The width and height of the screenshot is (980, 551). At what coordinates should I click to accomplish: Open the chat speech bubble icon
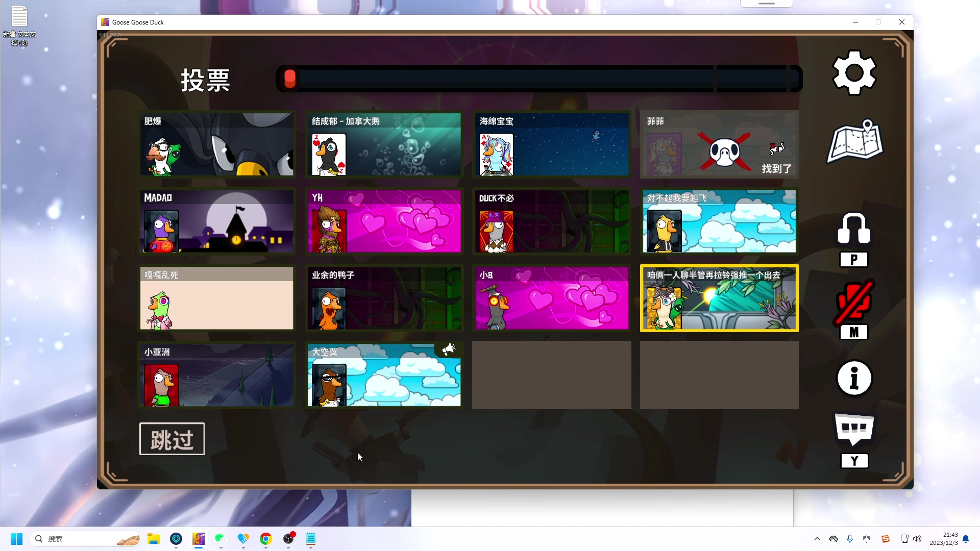pos(854,430)
